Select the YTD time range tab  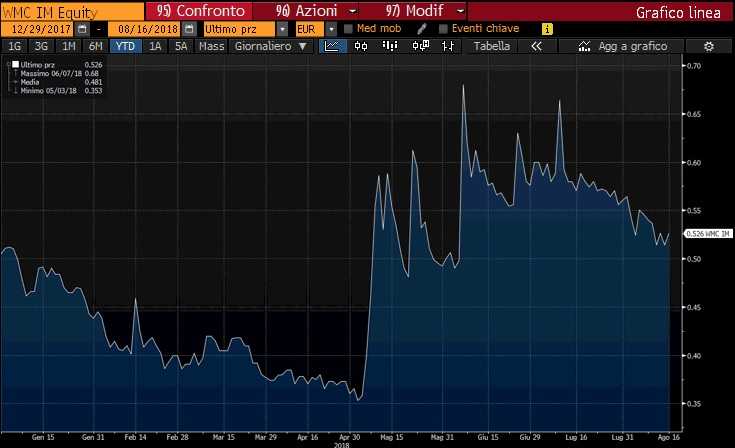pyautogui.click(x=125, y=46)
